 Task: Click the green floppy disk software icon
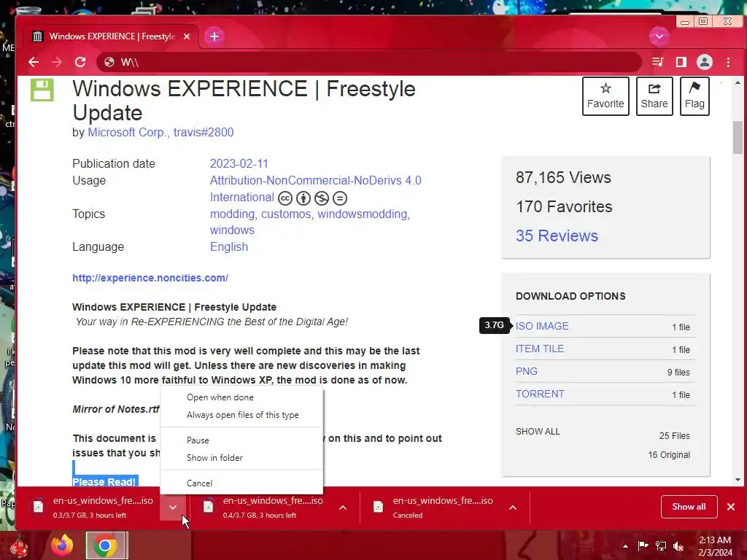42,90
